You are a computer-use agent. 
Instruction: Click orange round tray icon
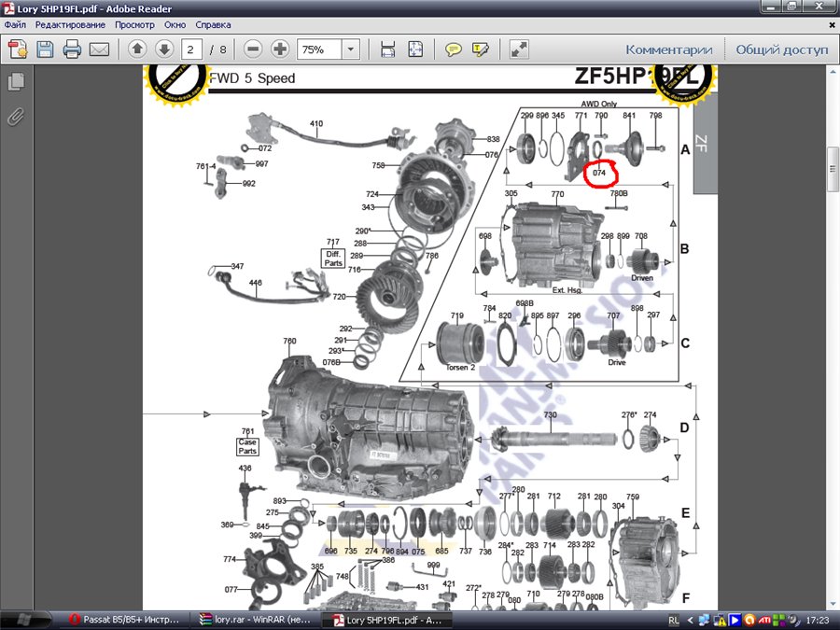pyautogui.click(x=749, y=620)
